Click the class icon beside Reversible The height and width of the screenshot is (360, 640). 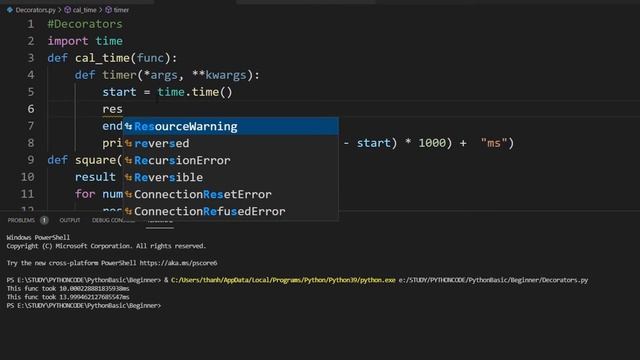[x=129, y=178]
